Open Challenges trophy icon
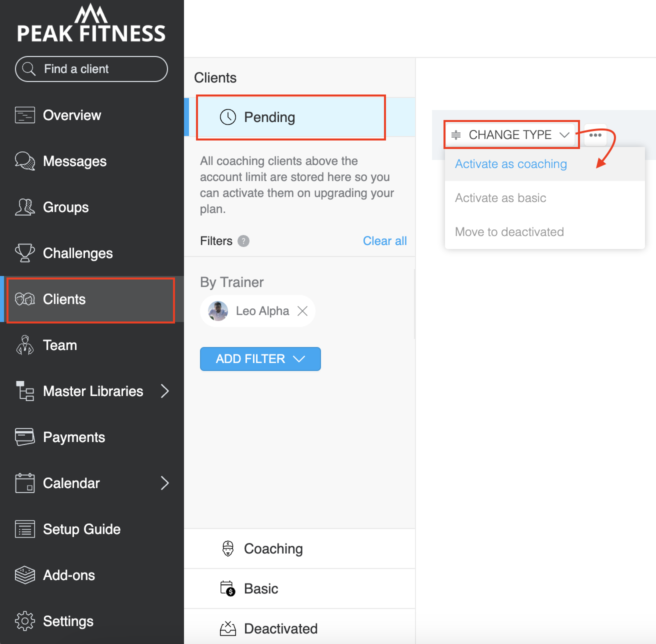The width and height of the screenshot is (656, 644). (x=25, y=253)
